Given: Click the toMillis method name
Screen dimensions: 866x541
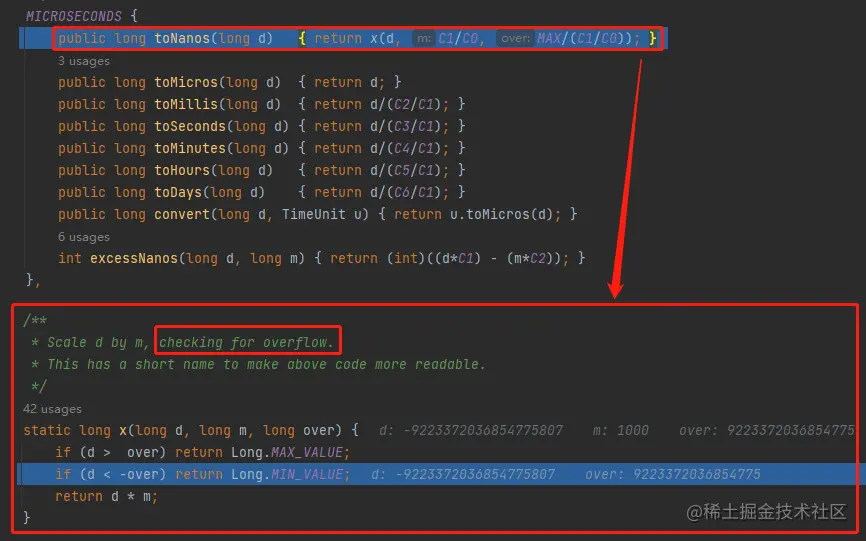Looking at the screenshot, I should pos(186,104).
